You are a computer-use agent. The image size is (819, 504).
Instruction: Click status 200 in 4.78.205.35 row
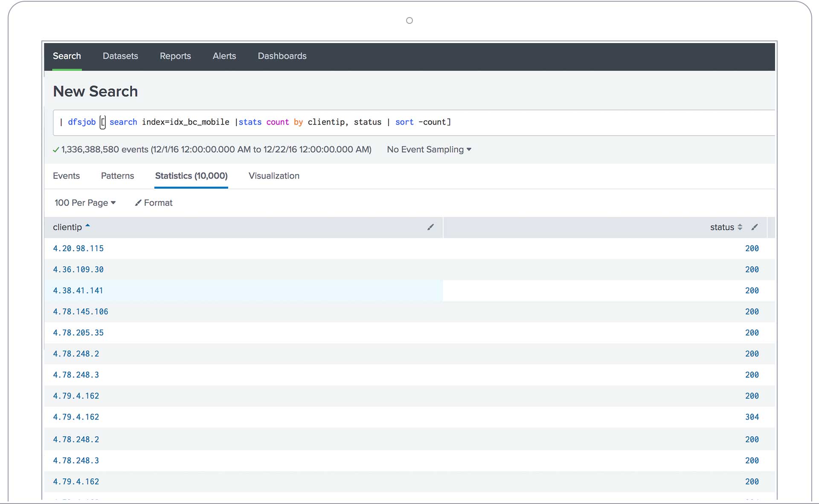752,333
